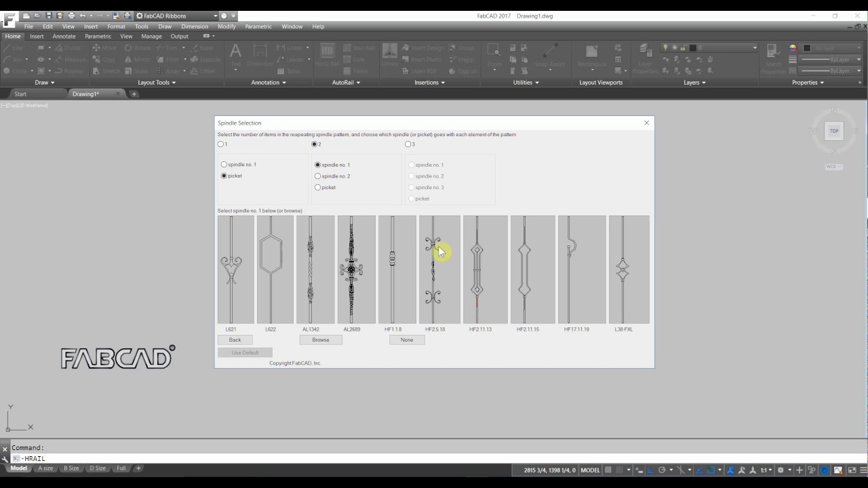Click the customization menu icon in status bar
Screen dimensions: 868x488
click(x=862, y=470)
